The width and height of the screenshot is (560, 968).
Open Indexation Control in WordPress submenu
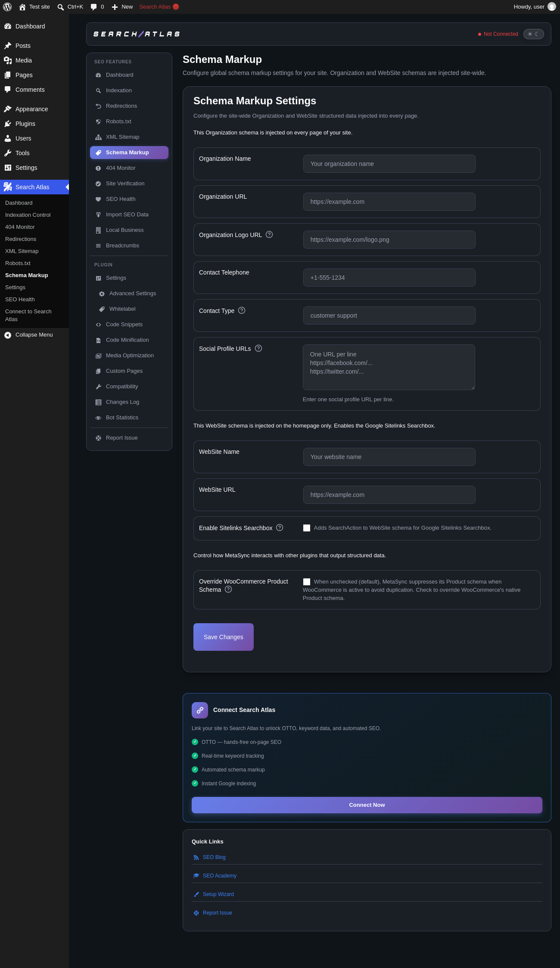pyautogui.click(x=34, y=215)
